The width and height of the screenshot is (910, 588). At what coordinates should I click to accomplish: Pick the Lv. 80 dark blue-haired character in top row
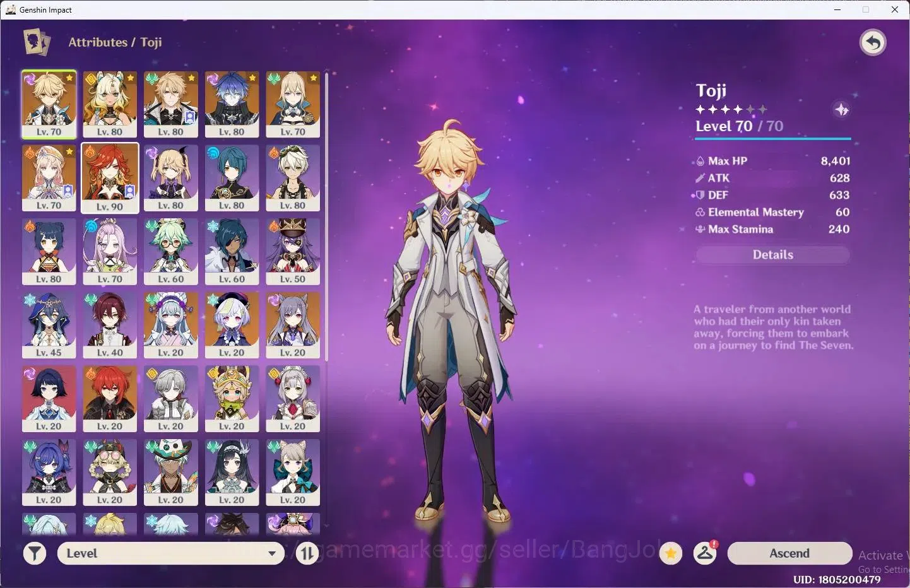point(232,104)
